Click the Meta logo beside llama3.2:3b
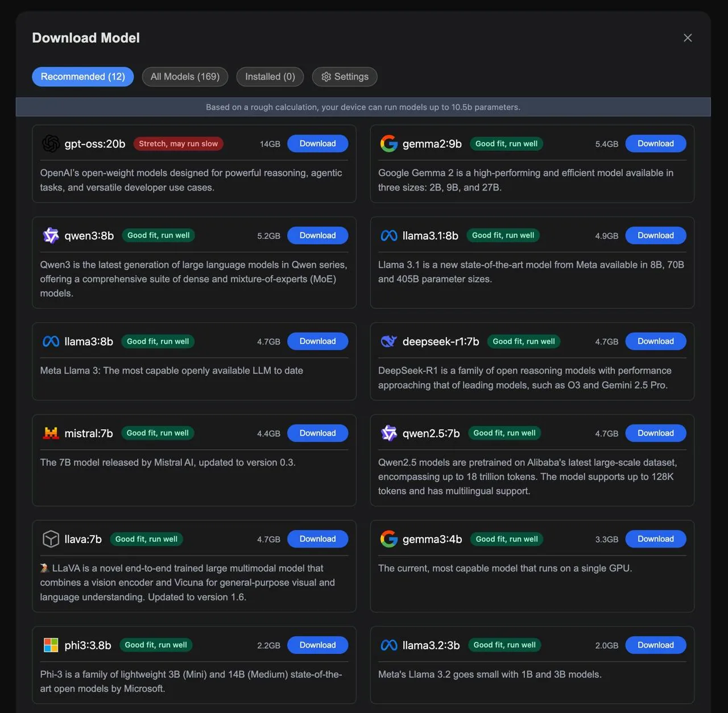Viewport: 728px width, 713px height. (389, 645)
